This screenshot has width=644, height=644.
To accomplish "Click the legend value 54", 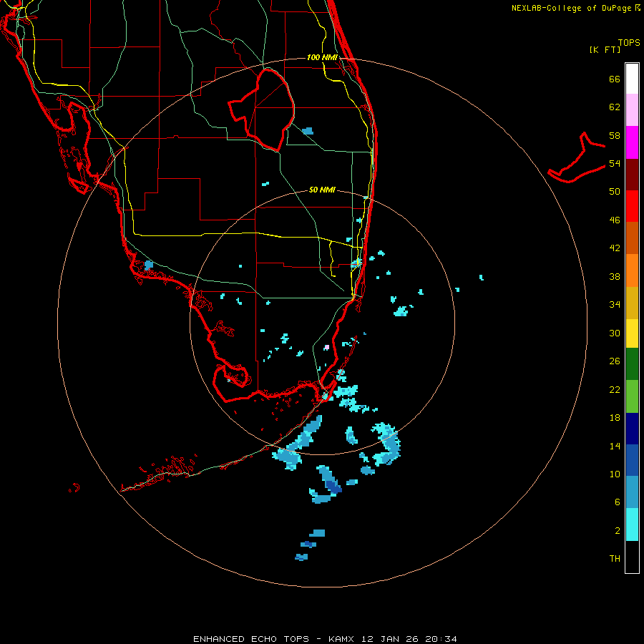I will point(615,163).
